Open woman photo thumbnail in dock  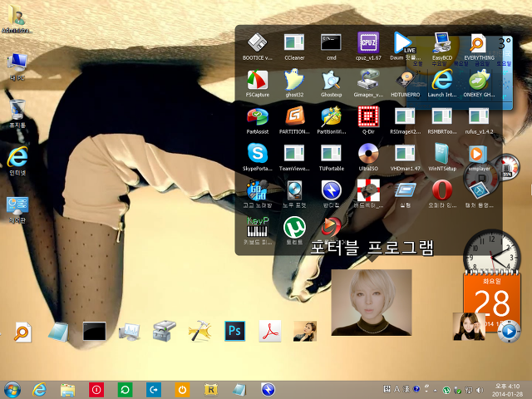305,331
